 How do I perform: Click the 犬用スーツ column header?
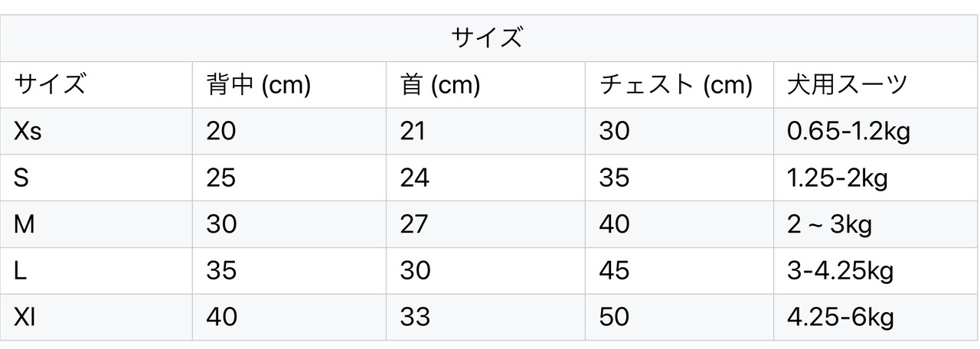point(847,84)
